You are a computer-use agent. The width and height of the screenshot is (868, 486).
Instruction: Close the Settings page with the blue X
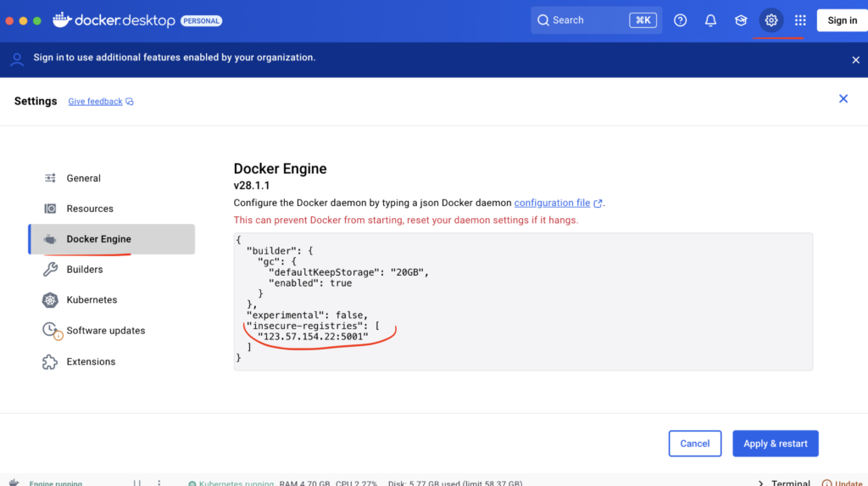pyautogui.click(x=843, y=98)
